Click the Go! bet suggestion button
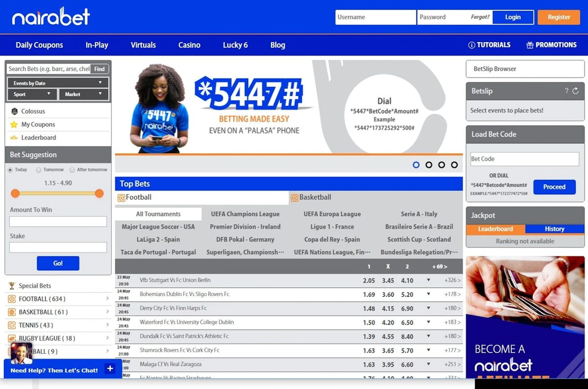The height and width of the screenshot is (389, 588). coord(58,263)
